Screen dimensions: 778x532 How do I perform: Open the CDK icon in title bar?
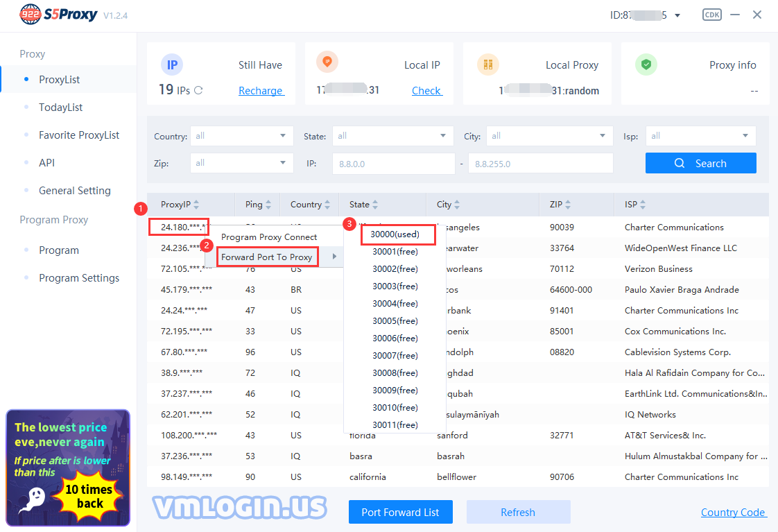point(711,14)
